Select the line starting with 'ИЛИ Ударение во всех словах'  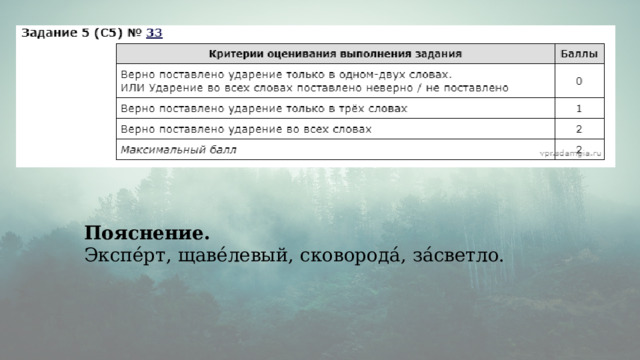[x=314, y=88]
